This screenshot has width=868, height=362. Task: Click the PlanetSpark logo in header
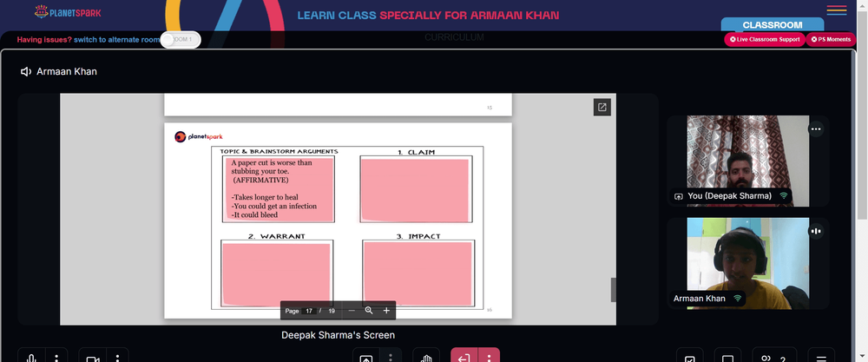click(x=68, y=11)
